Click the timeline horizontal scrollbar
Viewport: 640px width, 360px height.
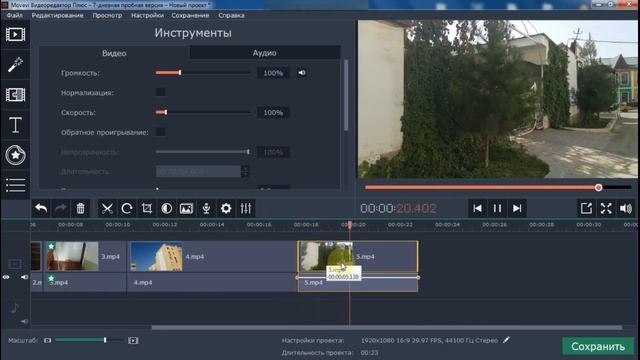(x=387, y=327)
